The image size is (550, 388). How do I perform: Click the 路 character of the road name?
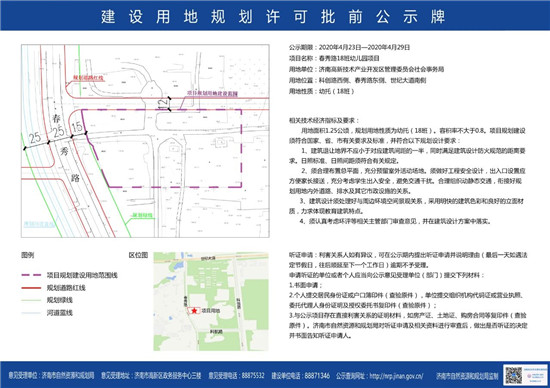tap(75, 178)
